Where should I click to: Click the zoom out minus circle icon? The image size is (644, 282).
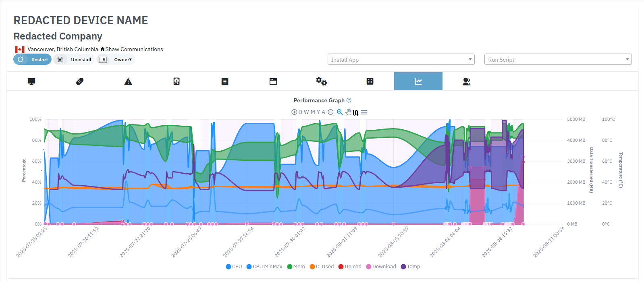tap(330, 112)
